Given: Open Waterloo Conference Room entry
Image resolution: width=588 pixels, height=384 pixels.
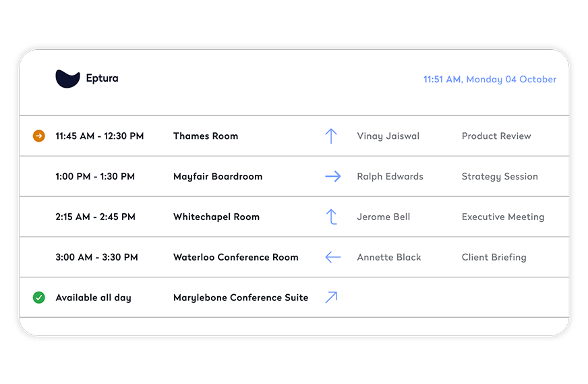Looking at the screenshot, I should 236,257.
